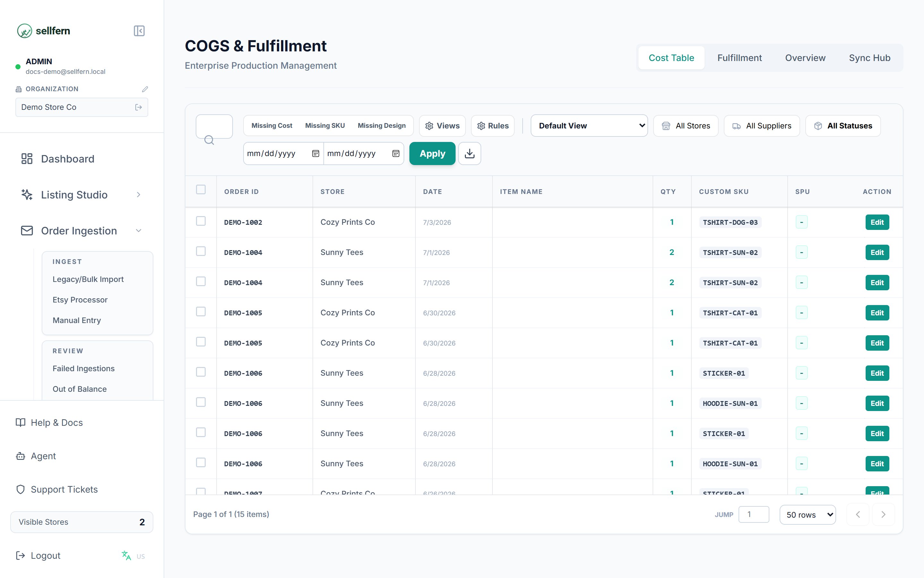Open start date calendar picker icon
The image size is (924, 578).
[315, 154]
